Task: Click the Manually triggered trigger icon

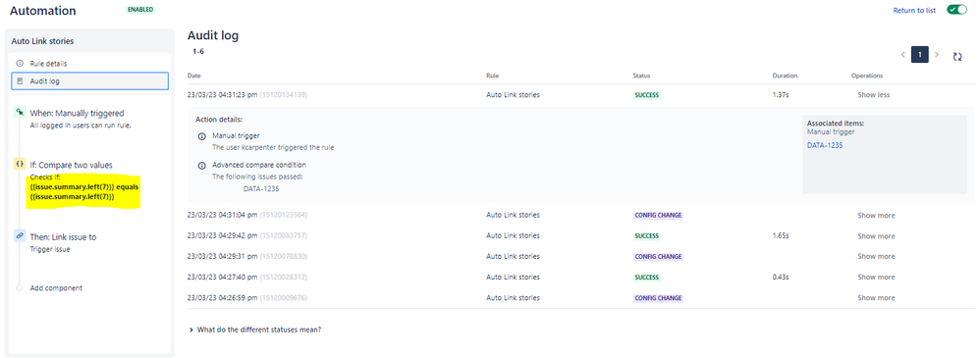Action: point(20,113)
